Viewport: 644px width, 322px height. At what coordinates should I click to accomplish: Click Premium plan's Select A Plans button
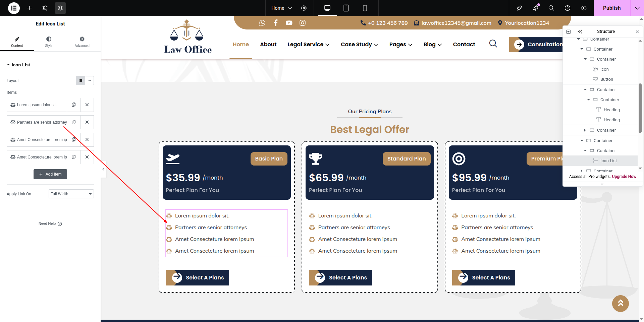pyautogui.click(x=484, y=278)
